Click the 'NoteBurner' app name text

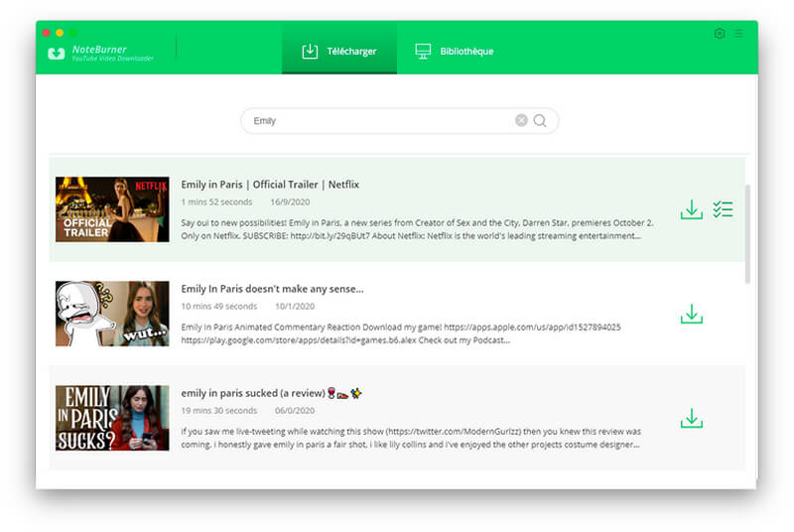coord(99,49)
